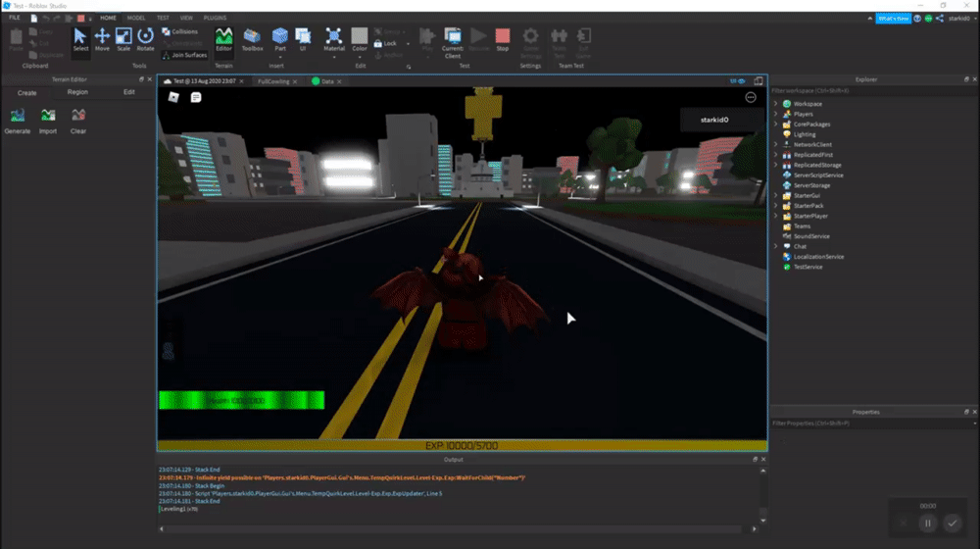Click the red stop square in quick access bar

click(80, 18)
